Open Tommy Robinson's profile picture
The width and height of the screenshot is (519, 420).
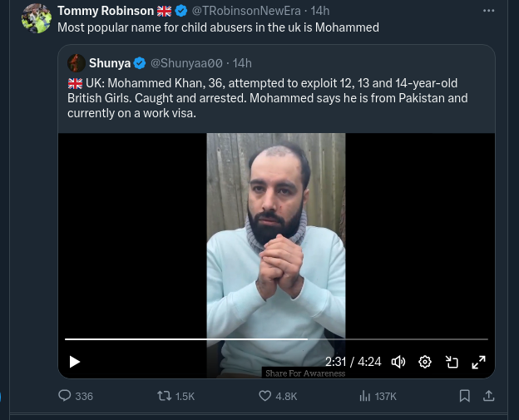(x=36, y=17)
